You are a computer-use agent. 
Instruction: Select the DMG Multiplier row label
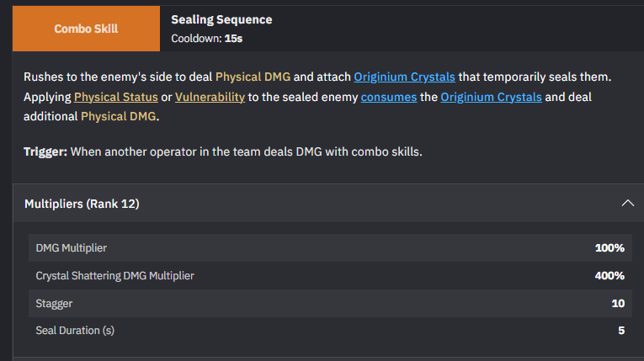(x=71, y=248)
